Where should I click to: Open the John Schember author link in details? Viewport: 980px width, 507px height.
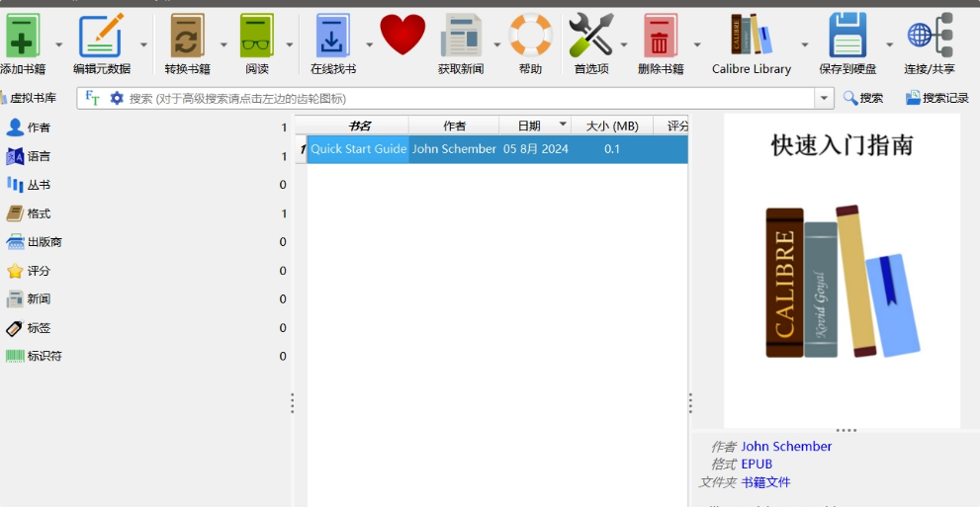coord(786,447)
